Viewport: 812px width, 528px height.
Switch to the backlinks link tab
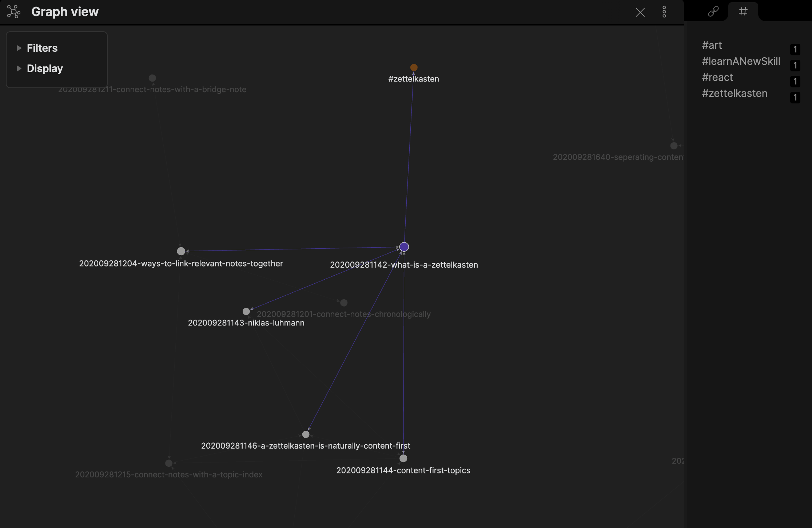(x=713, y=12)
